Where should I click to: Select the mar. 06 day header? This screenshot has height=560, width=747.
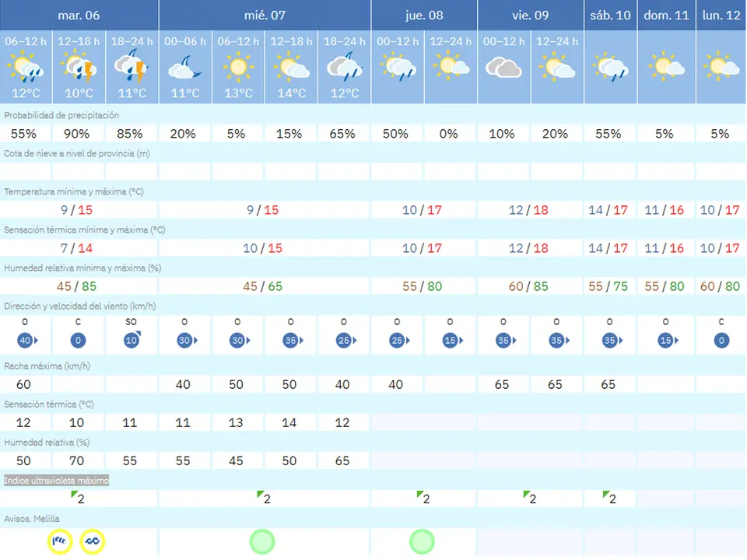79,16
